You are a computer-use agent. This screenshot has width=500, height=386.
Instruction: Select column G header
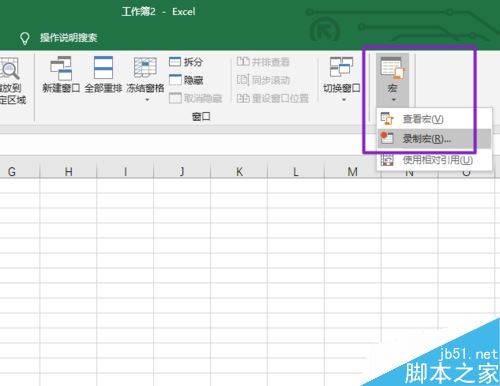click(19, 171)
